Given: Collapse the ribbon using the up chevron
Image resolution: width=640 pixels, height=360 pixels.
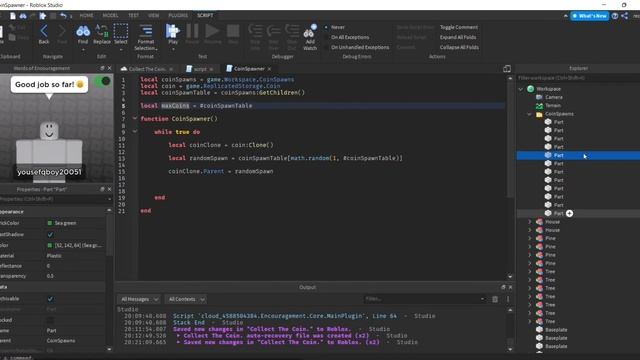Looking at the screenshot, I should click(x=565, y=16).
